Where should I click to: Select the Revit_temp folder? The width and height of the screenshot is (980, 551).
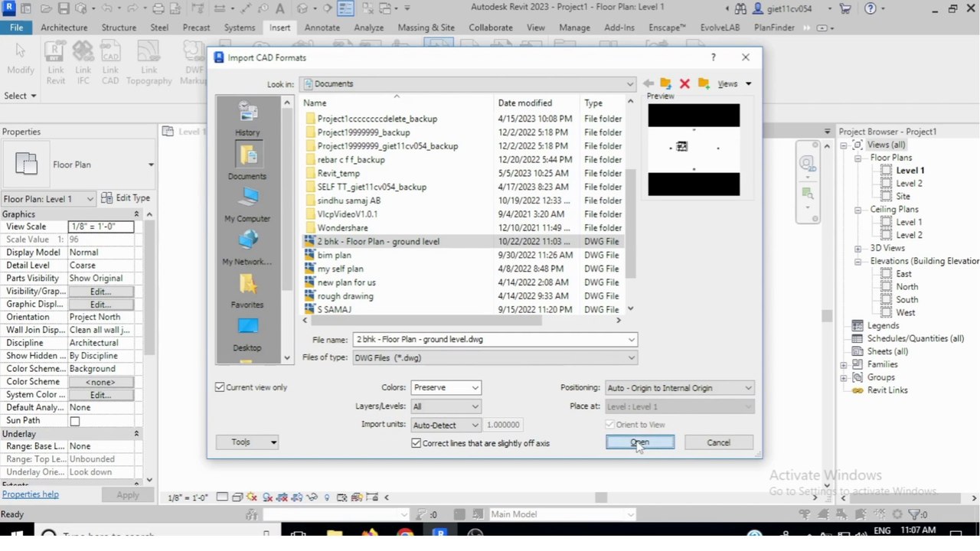pyautogui.click(x=338, y=173)
